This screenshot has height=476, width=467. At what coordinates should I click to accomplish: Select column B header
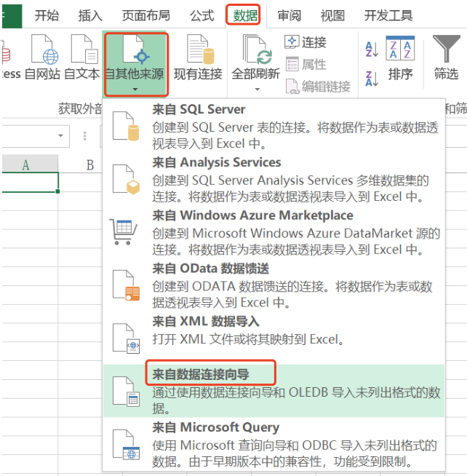coord(89,164)
